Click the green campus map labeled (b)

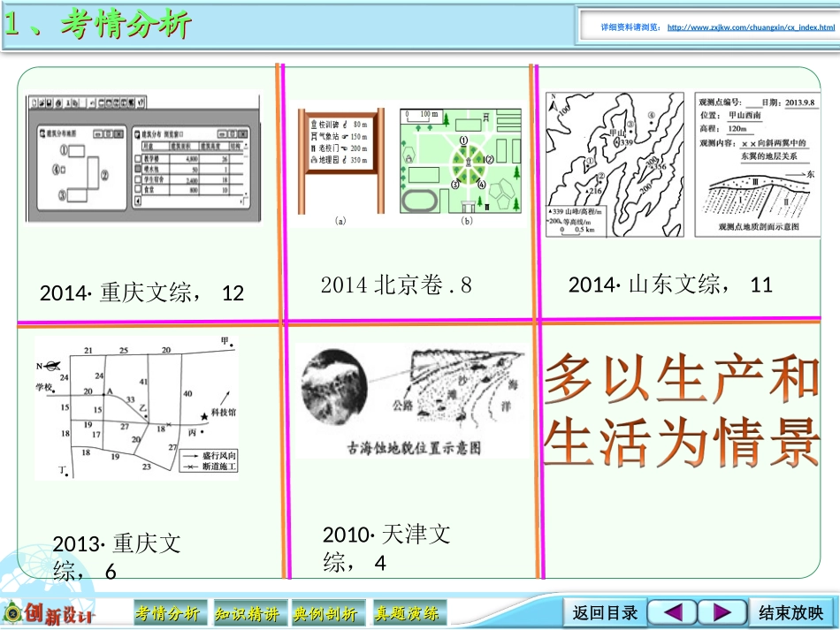pyautogui.click(x=461, y=161)
